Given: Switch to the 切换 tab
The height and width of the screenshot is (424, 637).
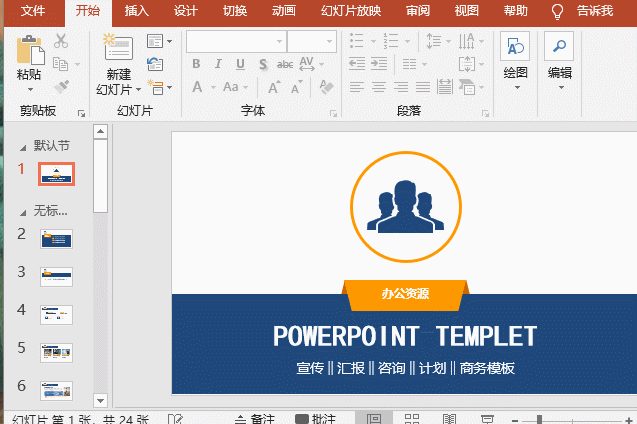Looking at the screenshot, I should coord(235,11).
